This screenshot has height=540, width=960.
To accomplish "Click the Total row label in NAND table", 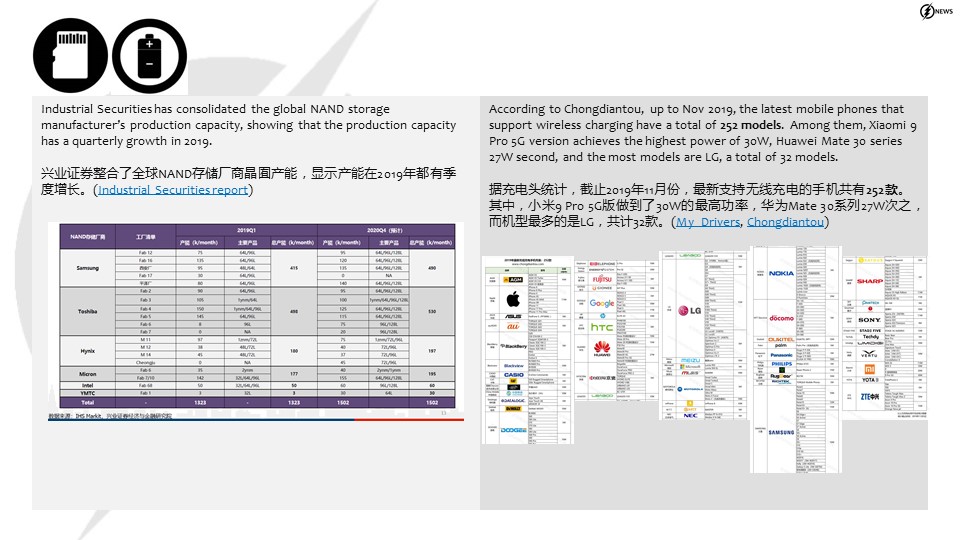I will 88,402.
